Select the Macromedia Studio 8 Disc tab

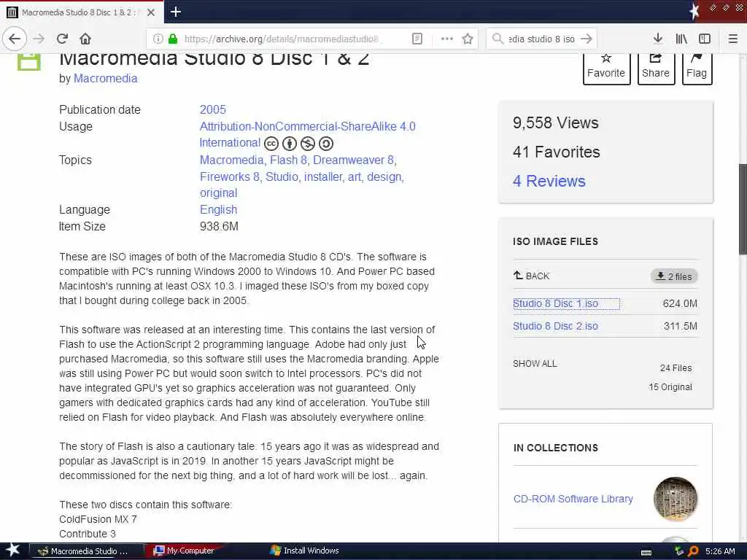(x=82, y=12)
